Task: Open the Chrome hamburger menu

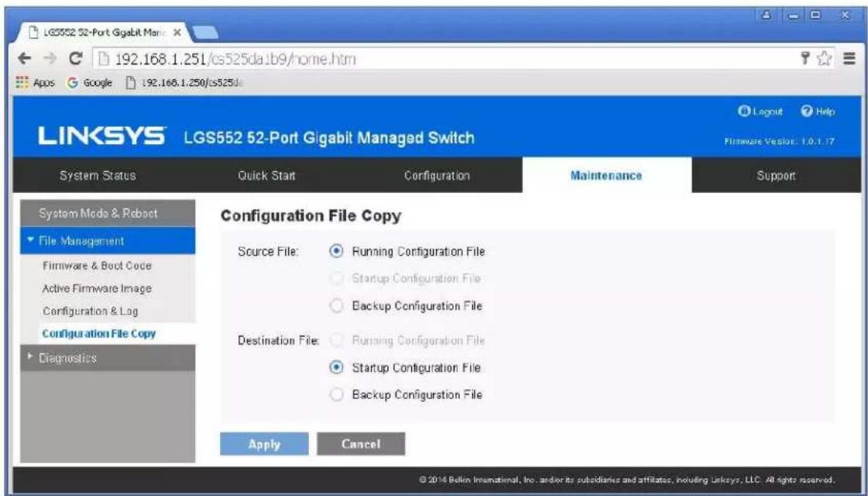Action: [851, 58]
